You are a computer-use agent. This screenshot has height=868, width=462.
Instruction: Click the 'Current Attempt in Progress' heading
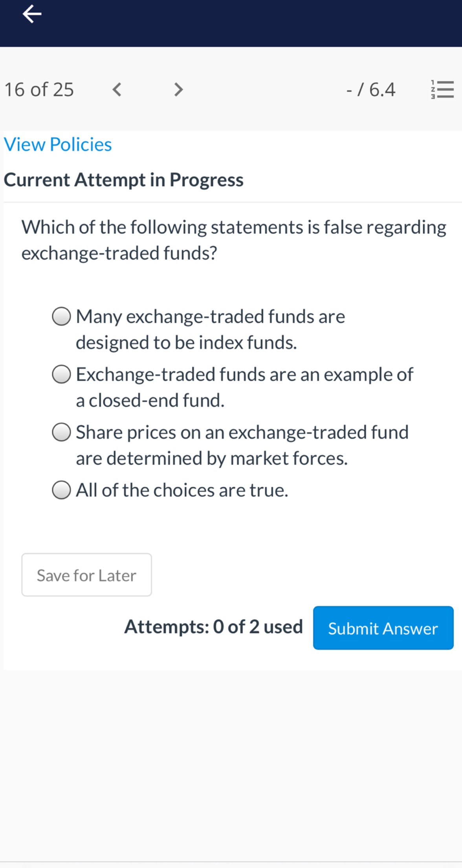click(x=124, y=180)
